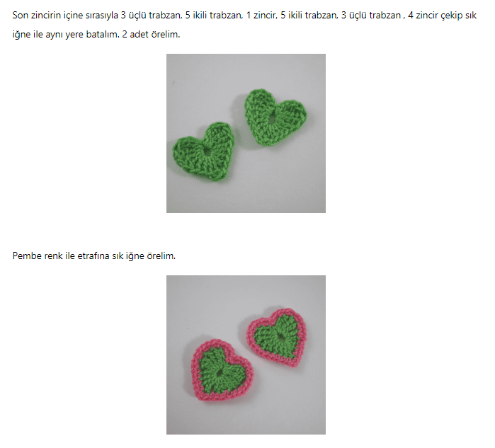Image resolution: width=495 pixels, height=448 pixels.
Task: Open the green crochet hearts photo
Action: 246,133
